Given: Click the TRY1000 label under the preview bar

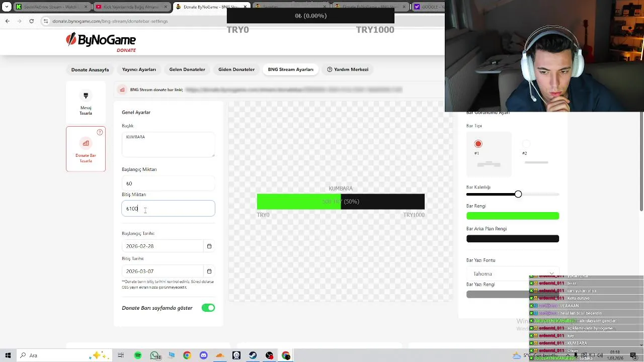Looking at the screenshot, I should tap(414, 215).
